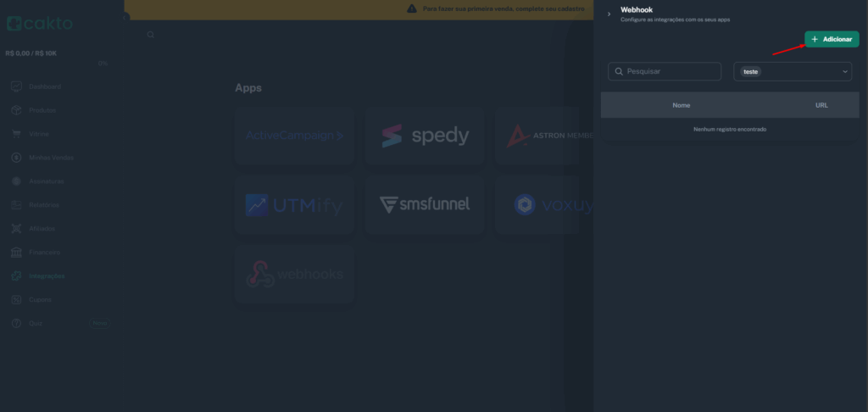Open the spedy app card
The image size is (868, 412).
[x=425, y=136]
